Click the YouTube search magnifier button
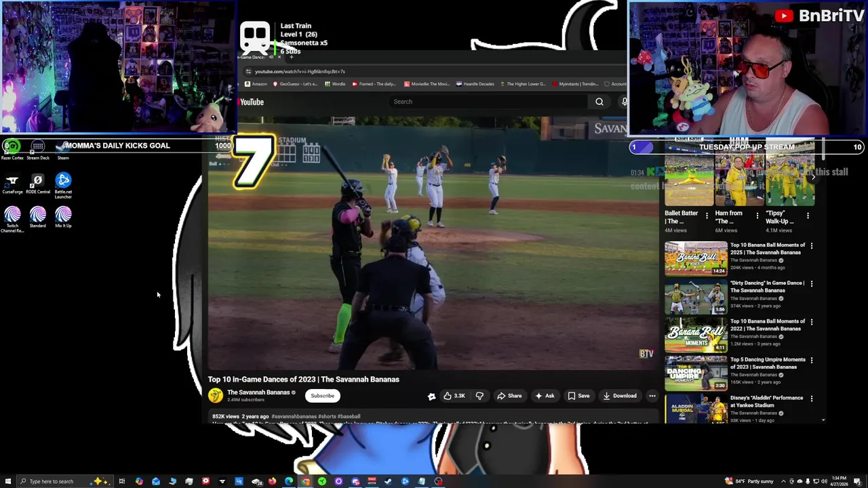 click(x=599, y=102)
